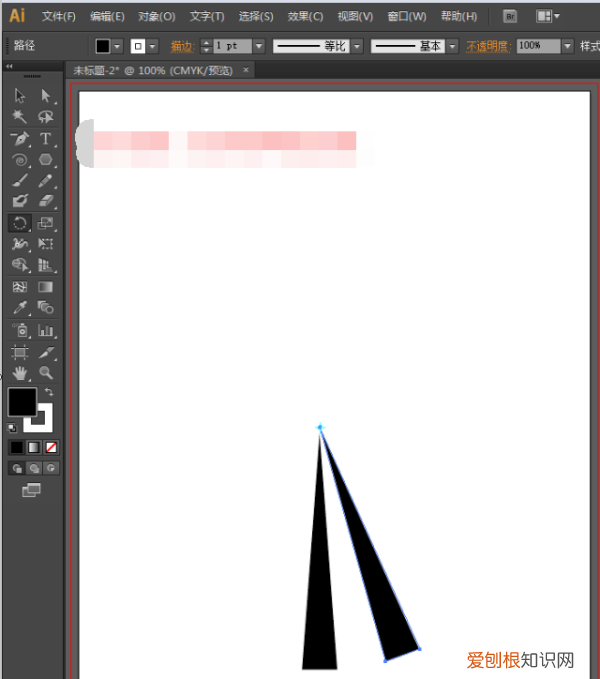Click the 描边 stroke panel link

tap(181, 46)
